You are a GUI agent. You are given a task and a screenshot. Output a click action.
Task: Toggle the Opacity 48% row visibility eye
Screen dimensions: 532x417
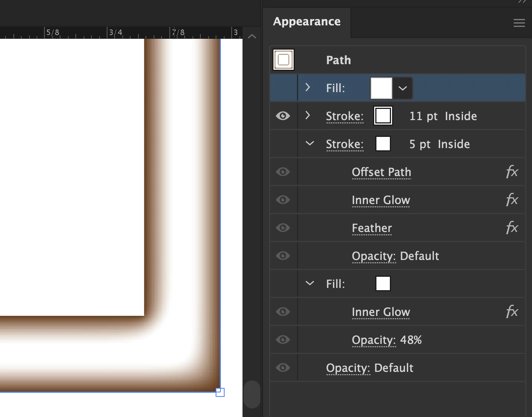point(283,340)
